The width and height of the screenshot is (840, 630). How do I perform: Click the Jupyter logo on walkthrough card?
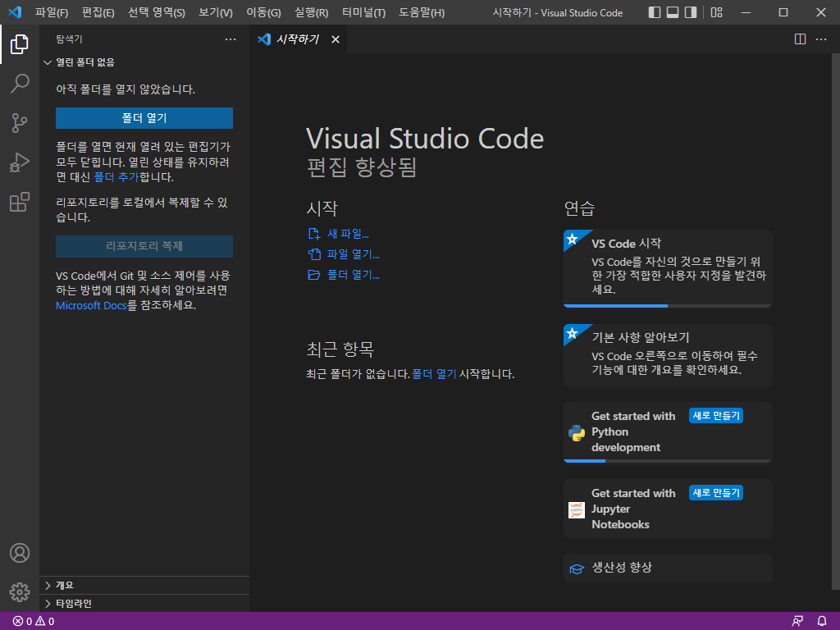(x=577, y=509)
